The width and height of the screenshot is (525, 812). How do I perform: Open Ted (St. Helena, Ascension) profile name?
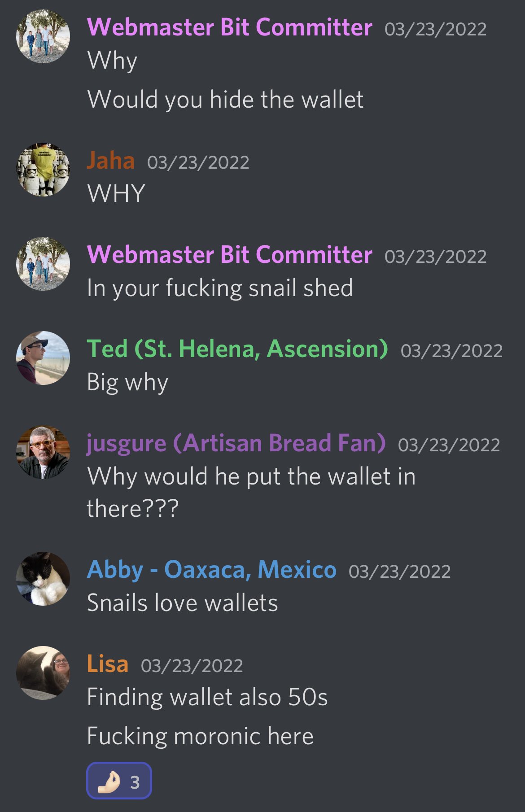tap(237, 349)
